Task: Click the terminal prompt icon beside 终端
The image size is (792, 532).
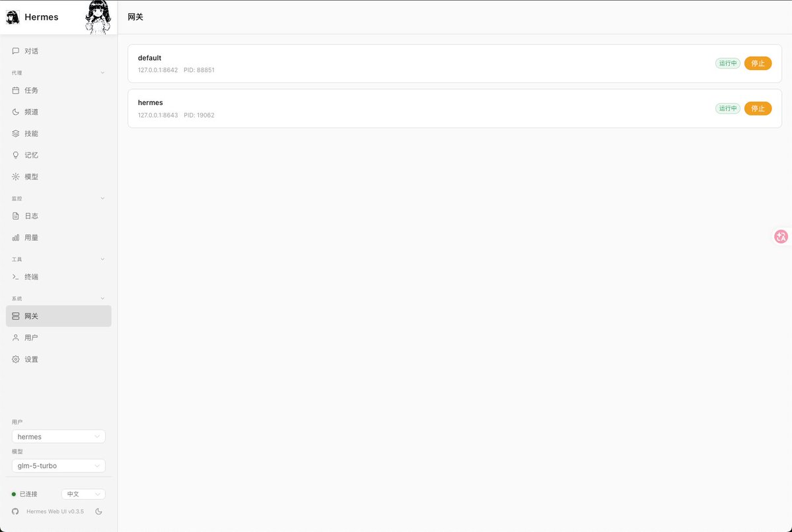Action: [x=16, y=277]
